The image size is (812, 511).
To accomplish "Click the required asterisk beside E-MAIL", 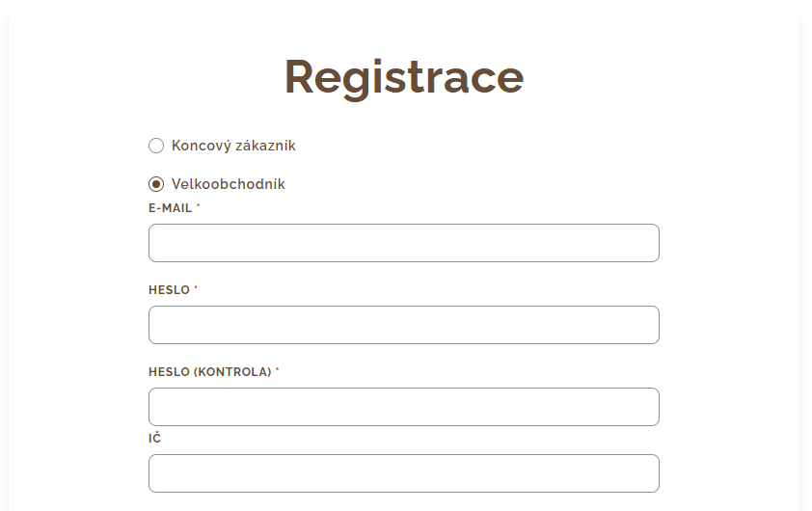I will [199, 207].
